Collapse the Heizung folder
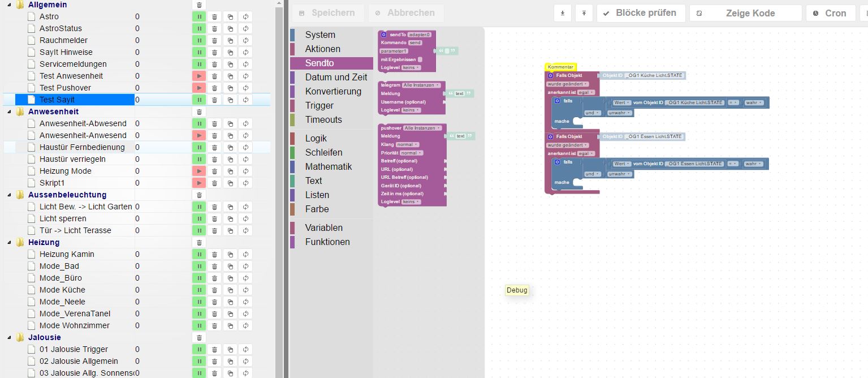Screen dimensions: 868x378 click(9, 242)
